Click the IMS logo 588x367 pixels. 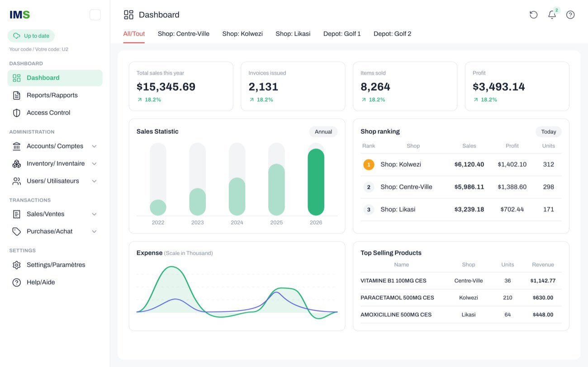[19, 15]
